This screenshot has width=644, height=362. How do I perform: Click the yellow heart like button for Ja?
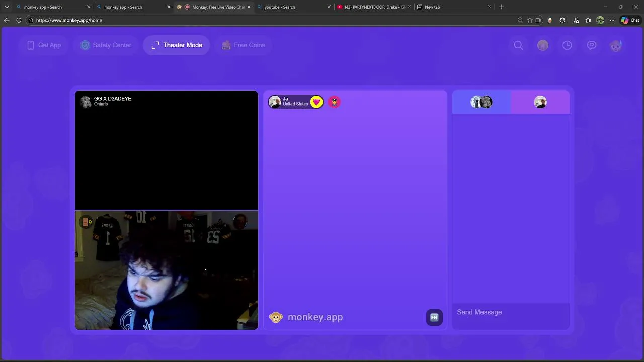point(316,102)
